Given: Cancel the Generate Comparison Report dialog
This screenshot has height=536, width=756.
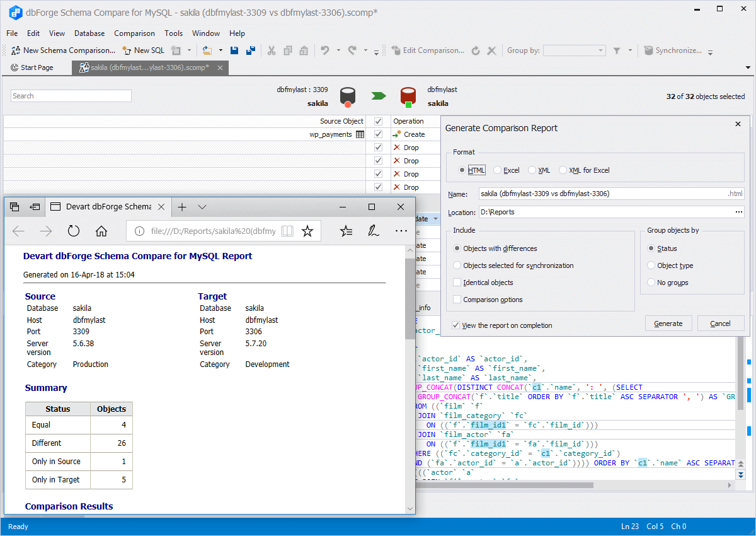Looking at the screenshot, I should [721, 323].
